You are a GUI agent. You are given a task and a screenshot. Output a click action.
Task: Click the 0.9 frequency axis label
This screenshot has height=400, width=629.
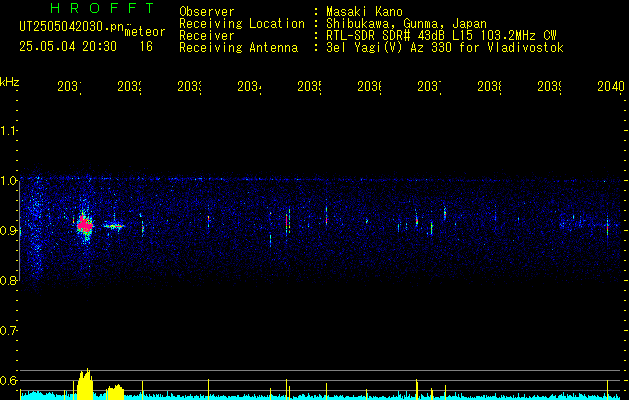8,231
